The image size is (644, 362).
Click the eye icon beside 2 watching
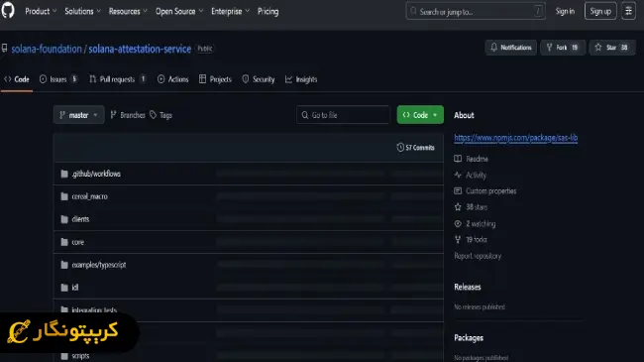[458, 224]
